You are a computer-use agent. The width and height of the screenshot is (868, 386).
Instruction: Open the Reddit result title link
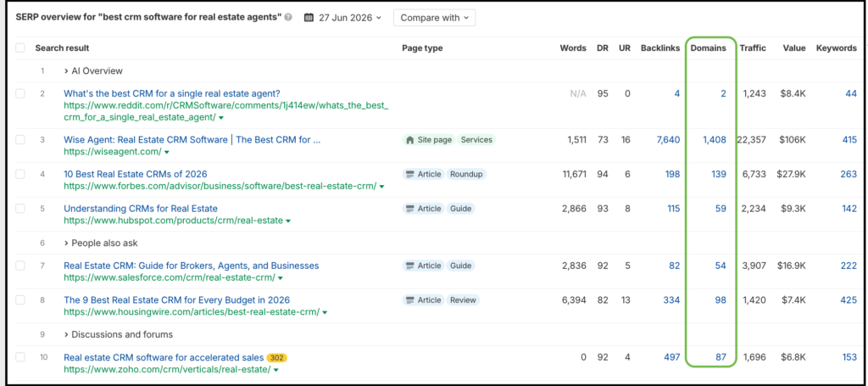click(171, 93)
